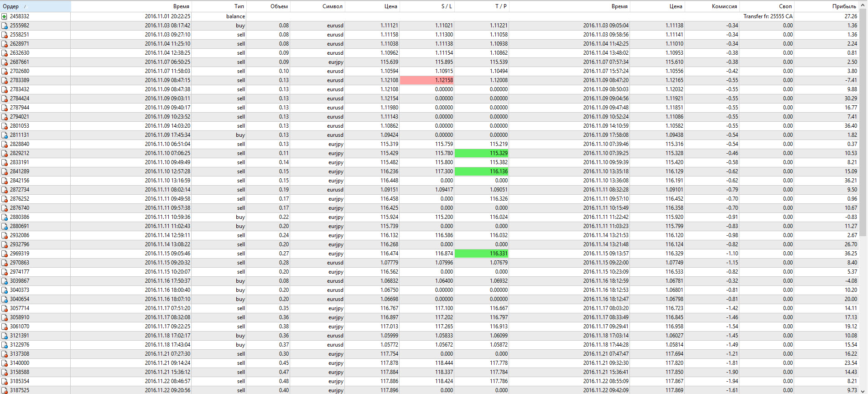
Task: Click the icon for order 3158588
Action: coord(5,372)
